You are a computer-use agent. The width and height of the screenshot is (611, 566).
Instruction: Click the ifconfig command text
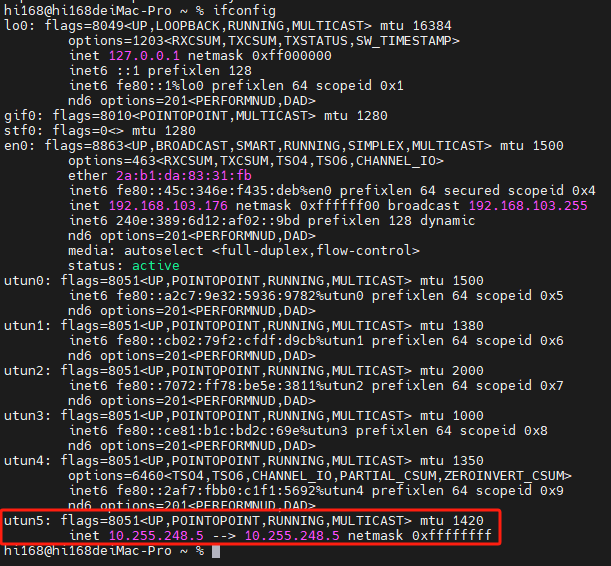244,11
